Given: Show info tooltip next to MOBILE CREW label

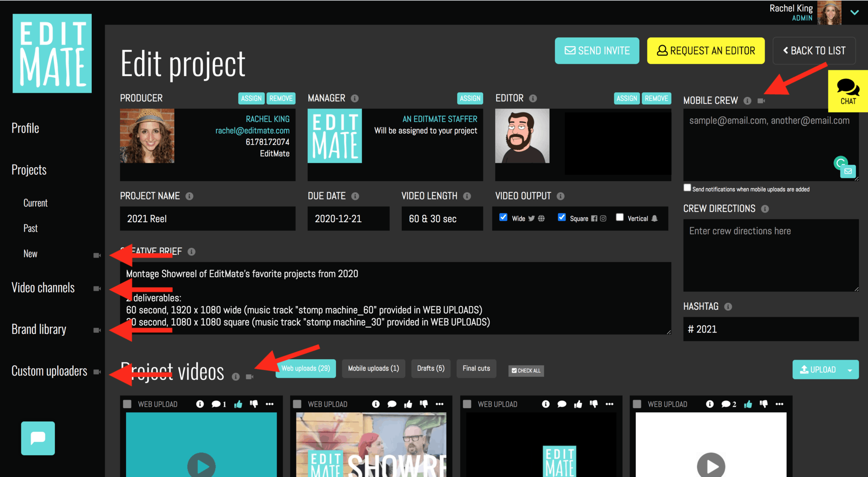Looking at the screenshot, I should tap(747, 101).
